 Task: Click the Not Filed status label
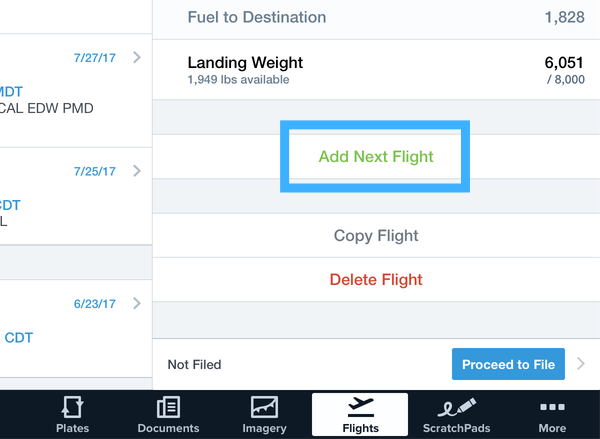pos(194,364)
